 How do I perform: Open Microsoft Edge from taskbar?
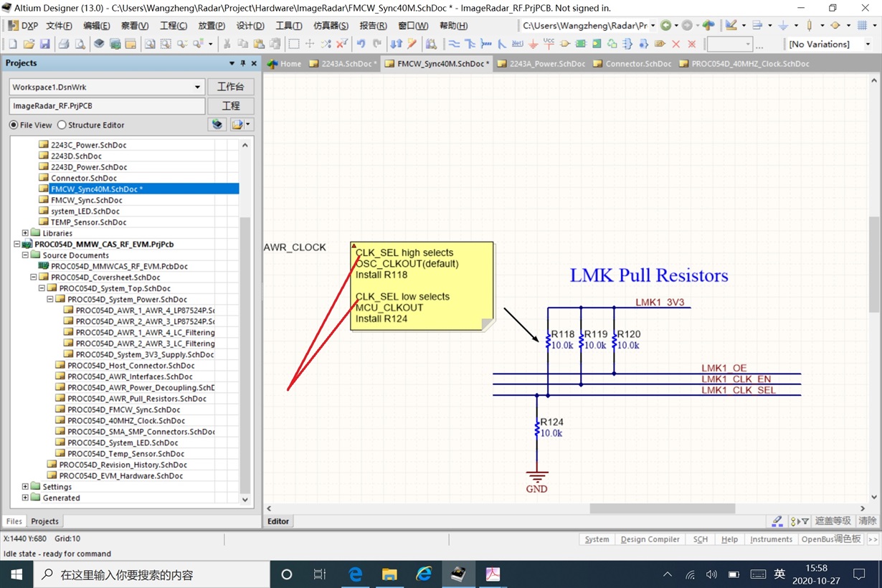pos(355,574)
